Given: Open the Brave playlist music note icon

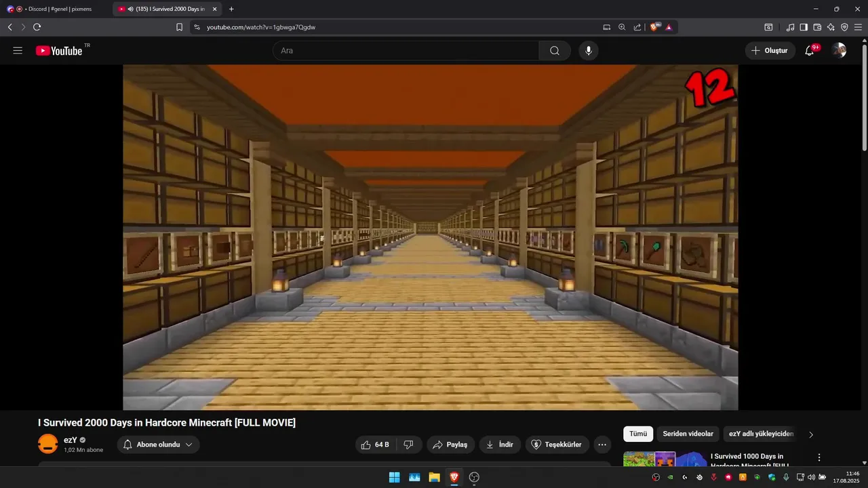Looking at the screenshot, I should (x=790, y=27).
